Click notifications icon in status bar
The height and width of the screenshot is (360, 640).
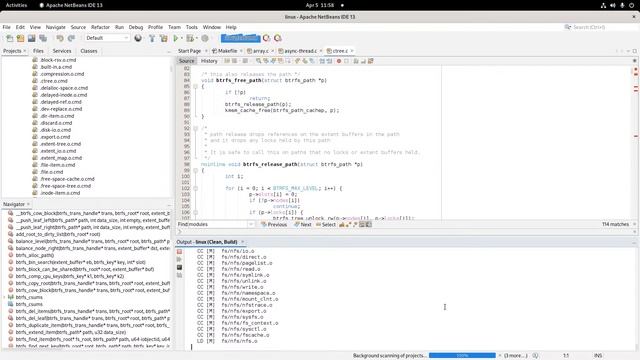point(536,356)
